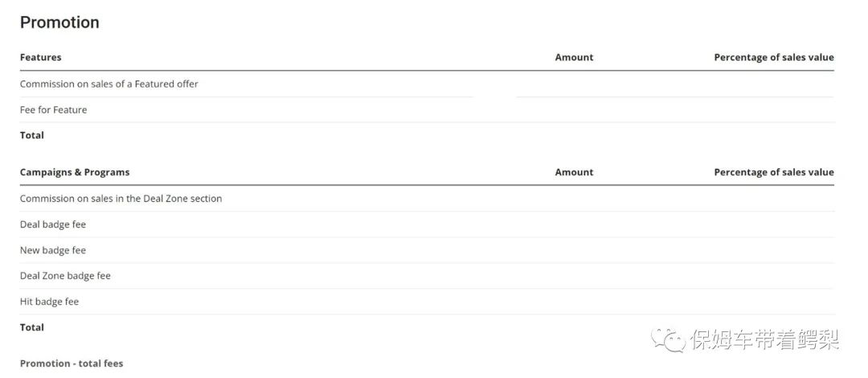Click Amount header in Campaigns & Programs table
Image resolution: width=868 pixels, height=378 pixels.
(x=574, y=172)
